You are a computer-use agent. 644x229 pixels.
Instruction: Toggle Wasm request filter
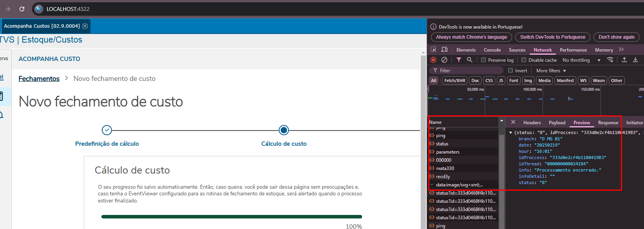click(599, 81)
